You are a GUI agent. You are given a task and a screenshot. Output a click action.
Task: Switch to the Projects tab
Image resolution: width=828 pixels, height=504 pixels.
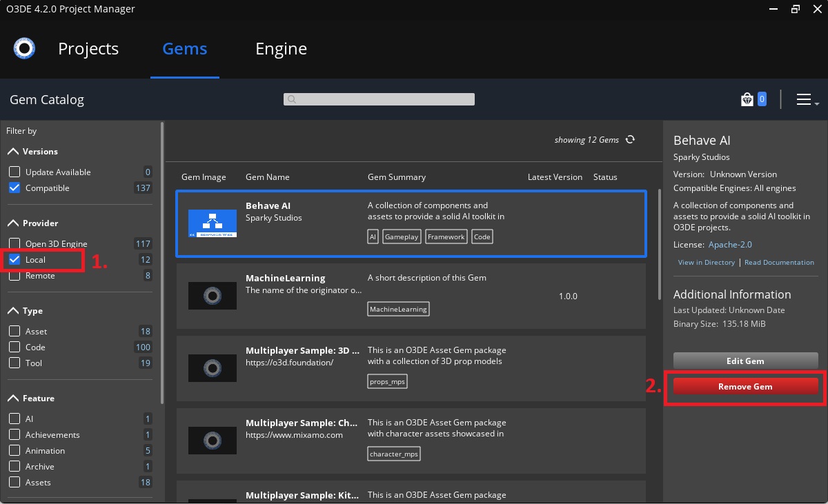tap(88, 48)
